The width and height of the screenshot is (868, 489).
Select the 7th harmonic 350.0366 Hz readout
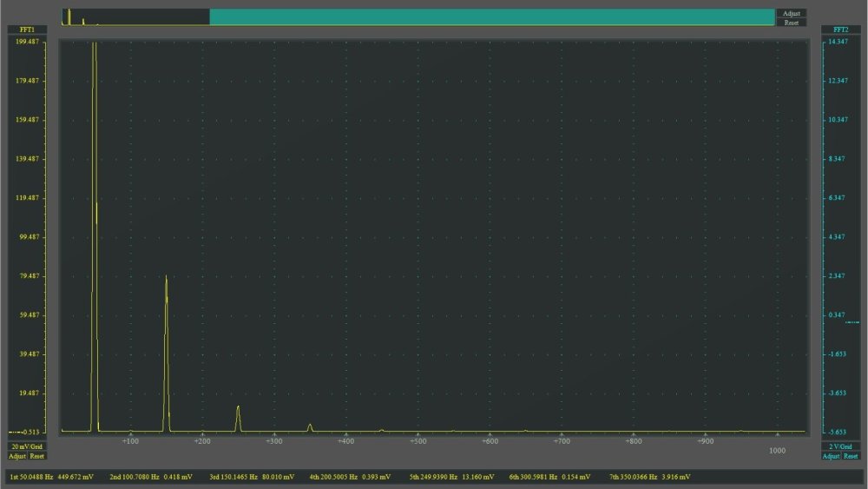pos(650,477)
